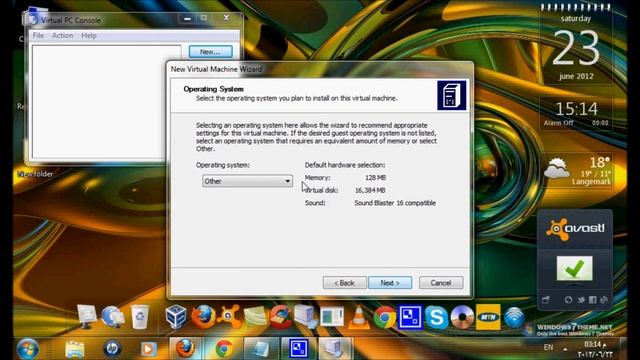The image size is (640, 360).
Task: Switch to the Virtual PC taskbar button
Action: [298, 349]
